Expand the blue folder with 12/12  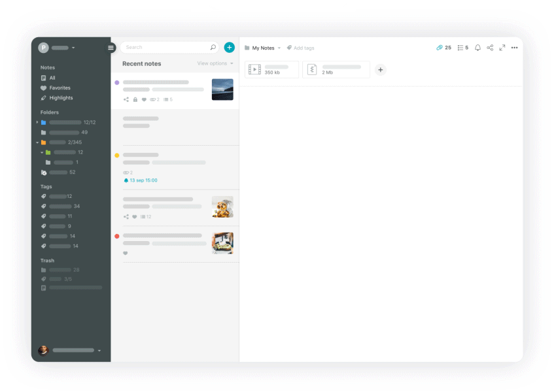(37, 122)
